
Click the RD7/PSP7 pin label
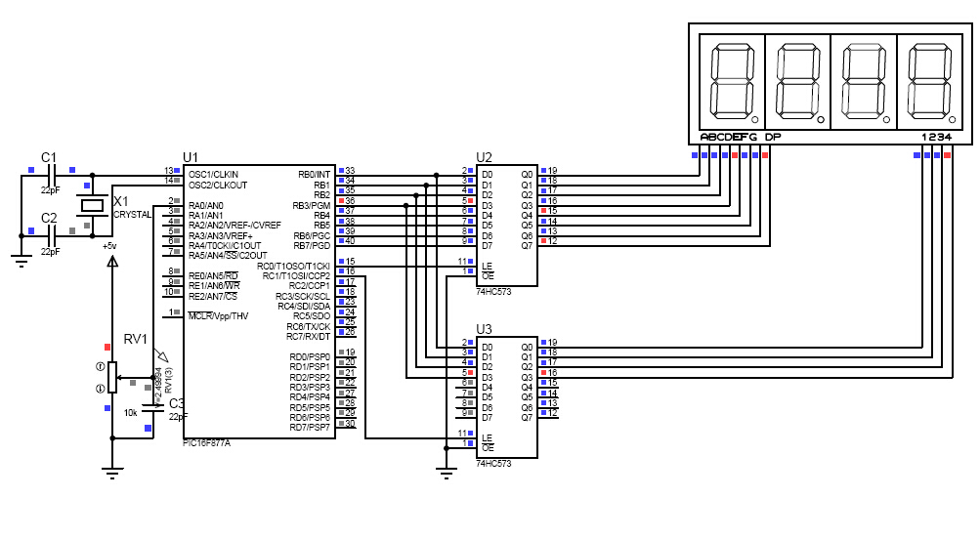pyautogui.click(x=310, y=428)
